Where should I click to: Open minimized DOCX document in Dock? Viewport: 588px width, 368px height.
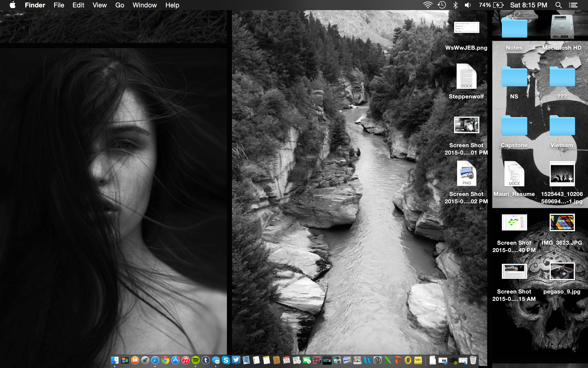pos(433,360)
